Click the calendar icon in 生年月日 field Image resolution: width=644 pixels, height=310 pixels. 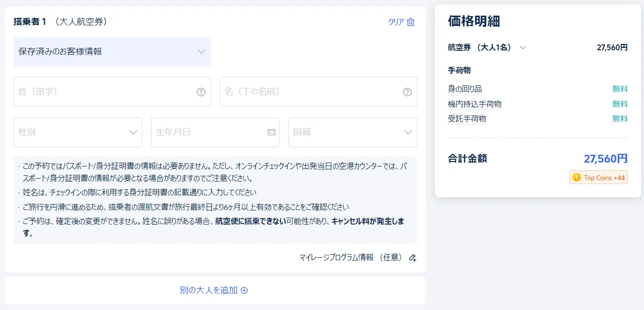(x=272, y=132)
